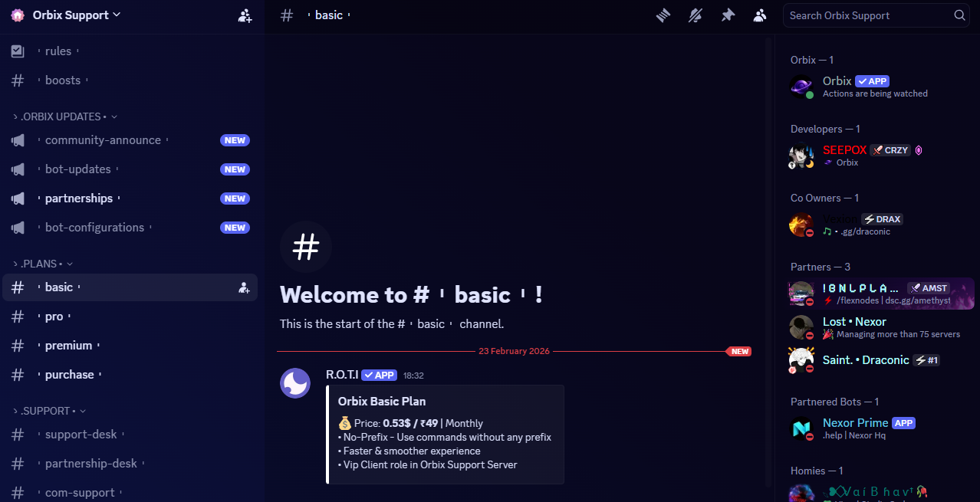
Task: Click the Orbix Basic Plan embed title
Action: pos(382,401)
